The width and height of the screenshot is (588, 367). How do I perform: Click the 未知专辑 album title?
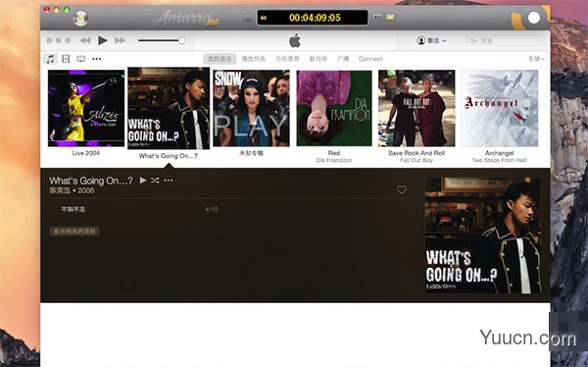click(251, 153)
